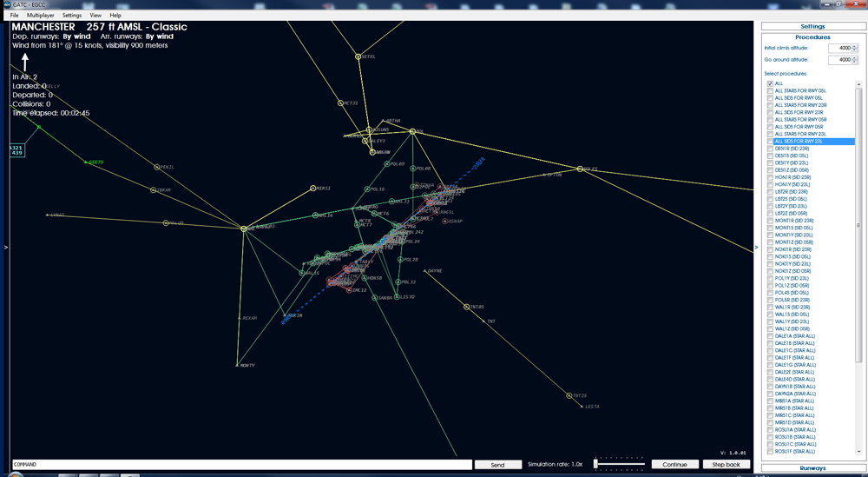Screen dimensions: 868x477
Task: Uncheck the ALL procedures checkbox
Action: [770, 83]
